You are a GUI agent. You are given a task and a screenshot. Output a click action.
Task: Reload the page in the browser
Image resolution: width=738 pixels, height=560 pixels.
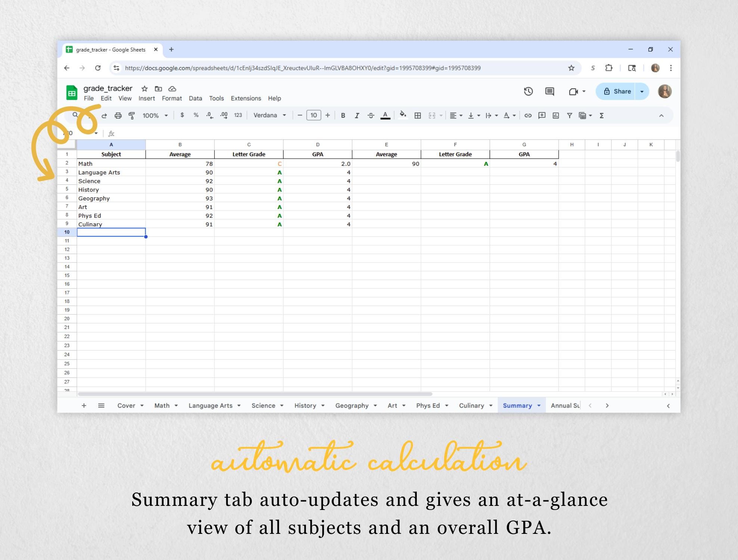pyautogui.click(x=98, y=68)
